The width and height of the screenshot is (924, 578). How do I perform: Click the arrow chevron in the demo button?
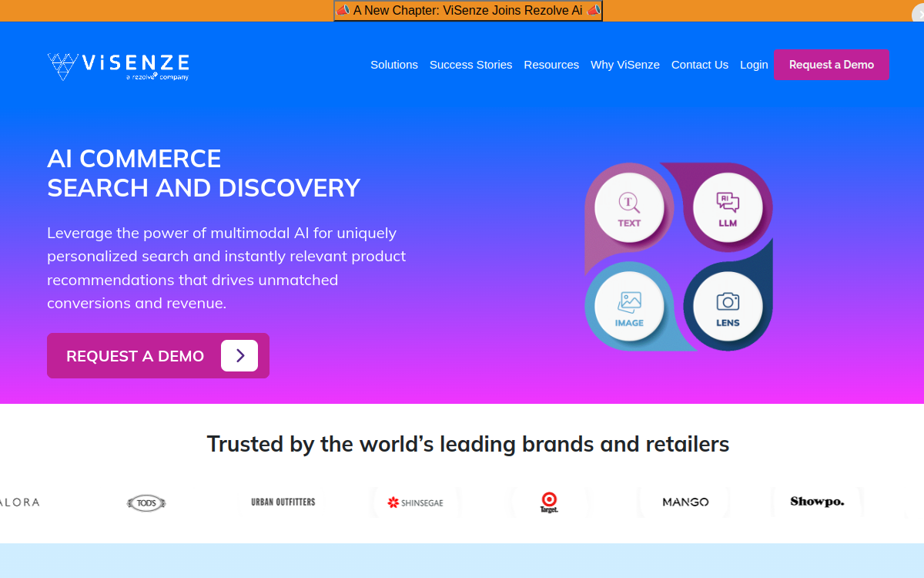pyautogui.click(x=239, y=355)
